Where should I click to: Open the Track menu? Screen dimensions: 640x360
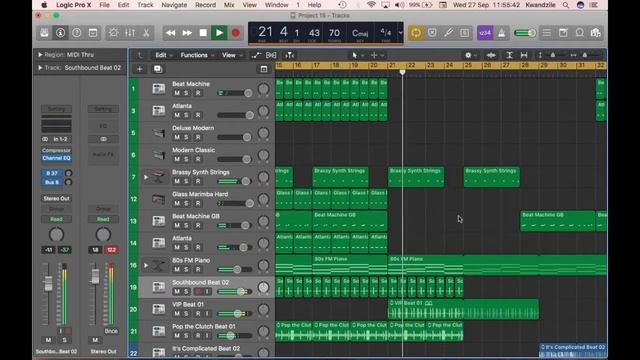145,5
